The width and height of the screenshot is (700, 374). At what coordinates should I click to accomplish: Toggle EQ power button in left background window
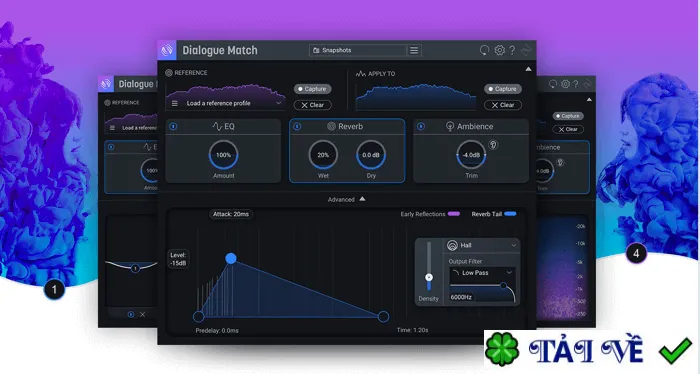(x=111, y=147)
